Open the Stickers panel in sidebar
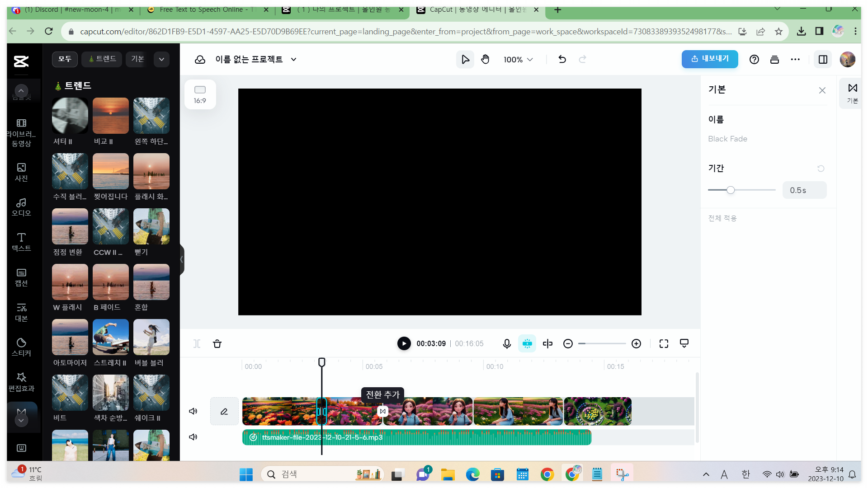Screen dimensions: 868x488 (21, 347)
